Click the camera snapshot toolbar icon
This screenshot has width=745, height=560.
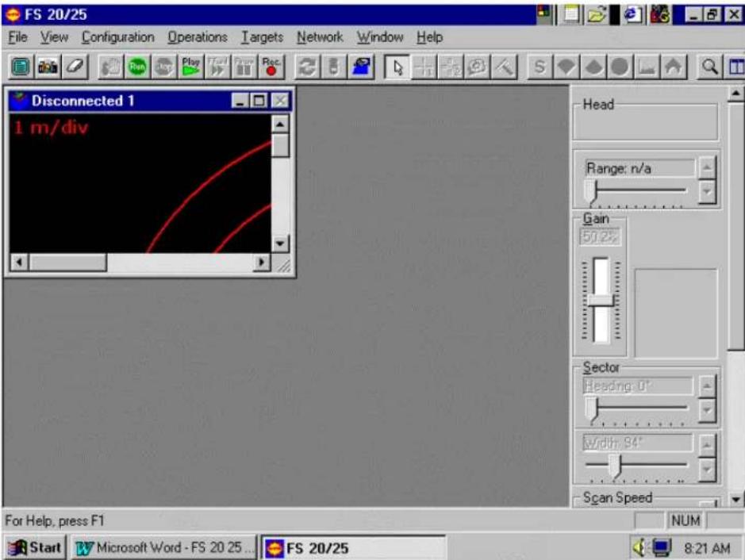[48, 67]
